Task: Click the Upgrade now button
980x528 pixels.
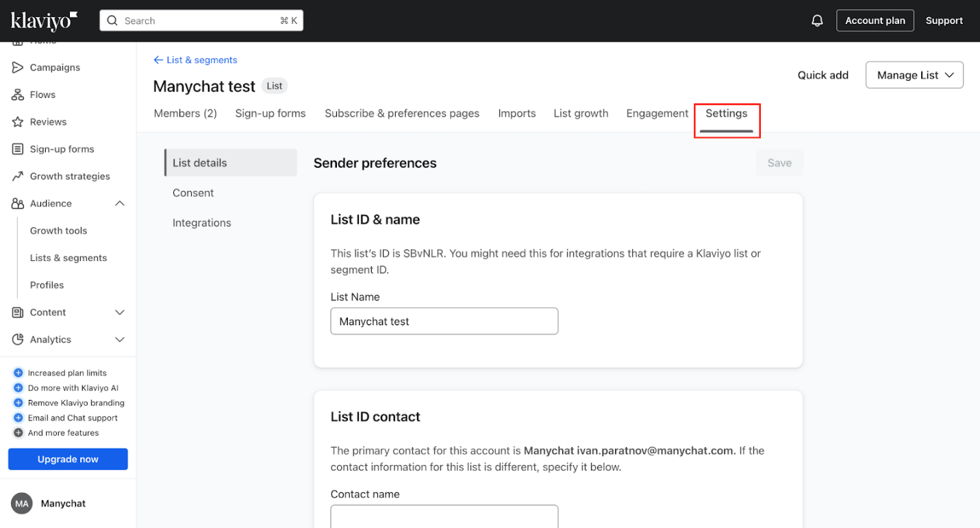Action: click(x=68, y=459)
